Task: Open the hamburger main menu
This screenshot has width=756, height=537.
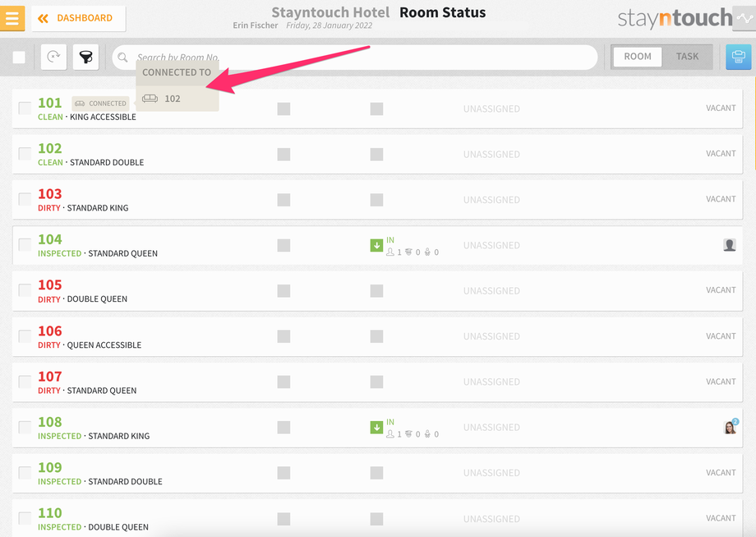Action: (12, 18)
